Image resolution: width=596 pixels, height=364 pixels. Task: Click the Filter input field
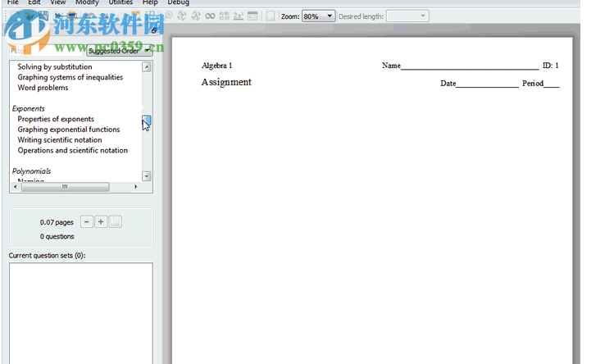(46, 51)
